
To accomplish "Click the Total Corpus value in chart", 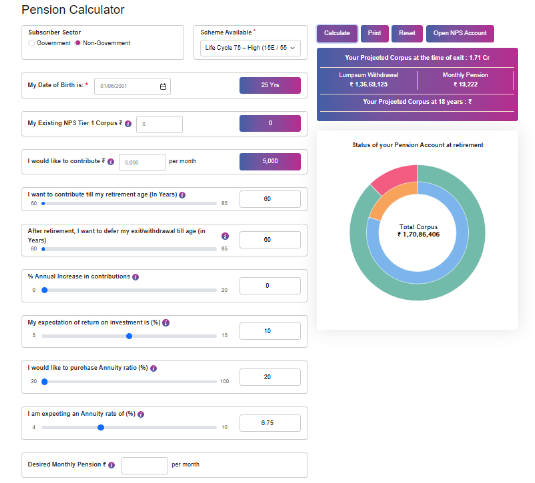I will 418,235.
